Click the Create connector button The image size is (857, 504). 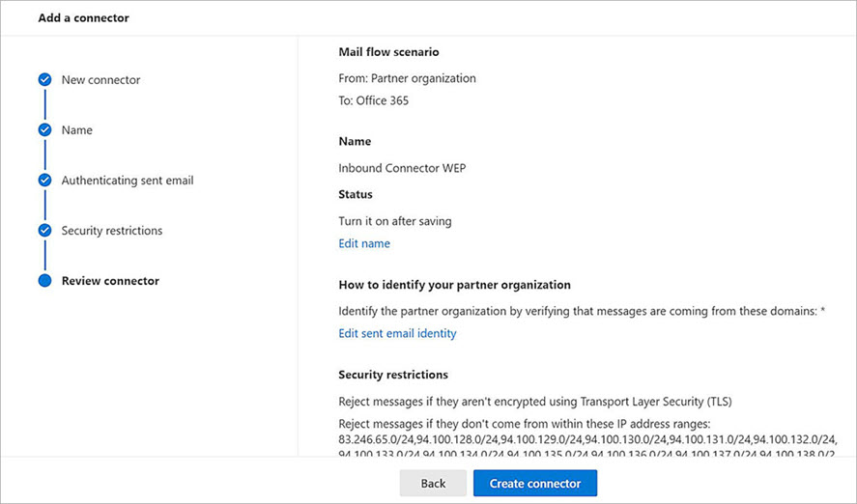click(534, 483)
